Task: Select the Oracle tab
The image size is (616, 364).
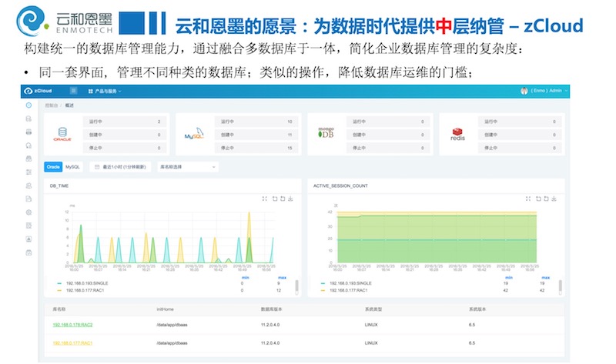Action: 53,166
